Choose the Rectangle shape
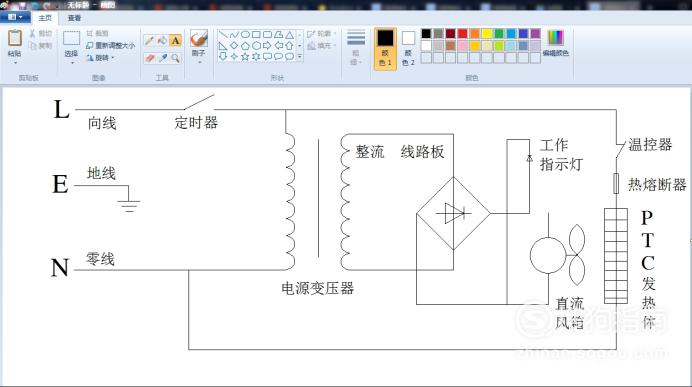This screenshot has width=692, height=387. [x=256, y=34]
